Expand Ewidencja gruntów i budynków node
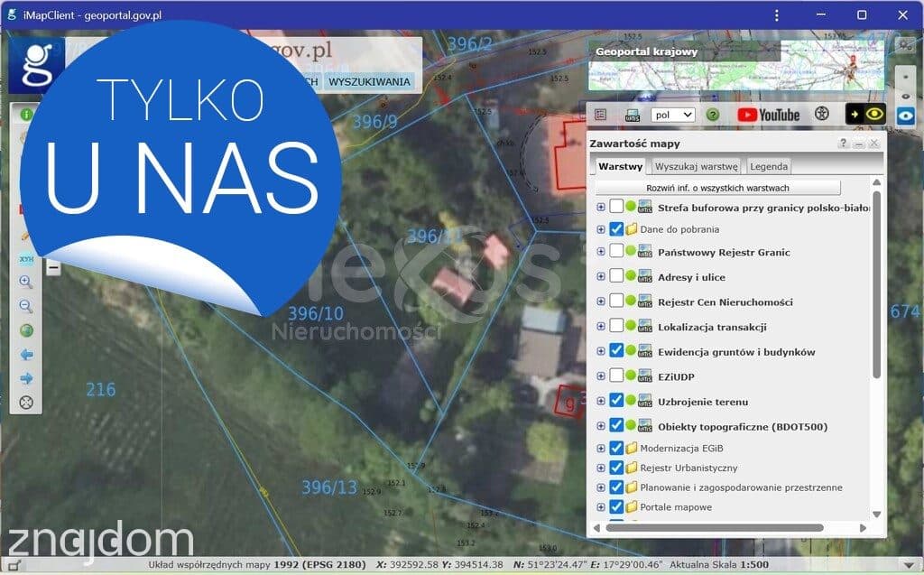 point(600,351)
